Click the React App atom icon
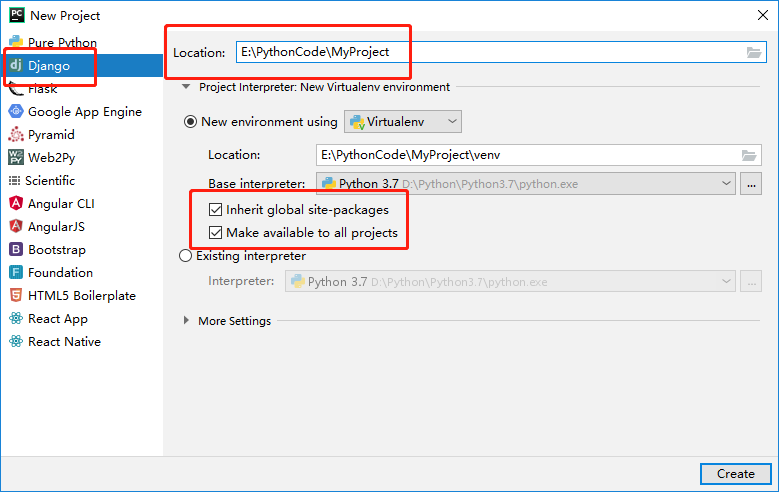The image size is (779, 492). pyautogui.click(x=16, y=318)
